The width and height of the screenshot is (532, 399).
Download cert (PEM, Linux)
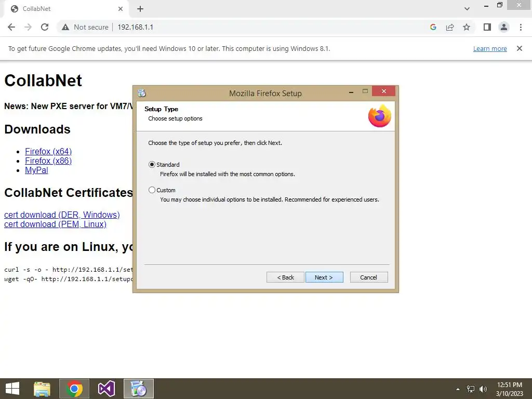55,224
